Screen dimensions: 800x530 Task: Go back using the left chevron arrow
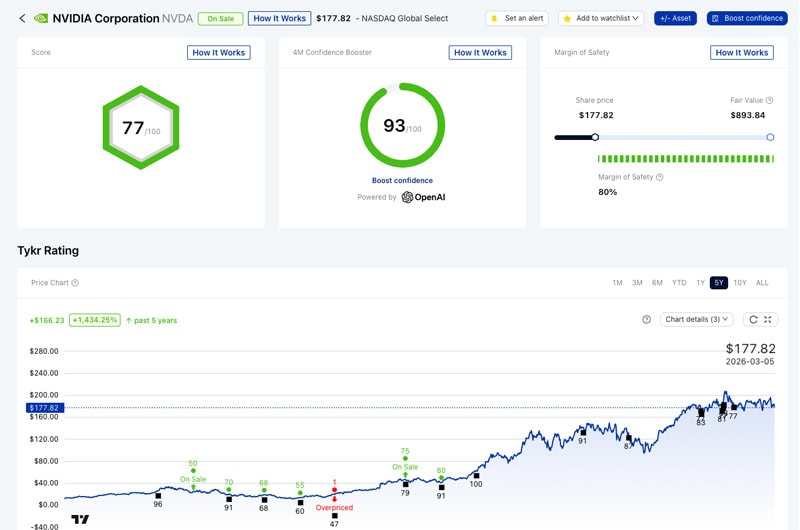[x=22, y=18]
